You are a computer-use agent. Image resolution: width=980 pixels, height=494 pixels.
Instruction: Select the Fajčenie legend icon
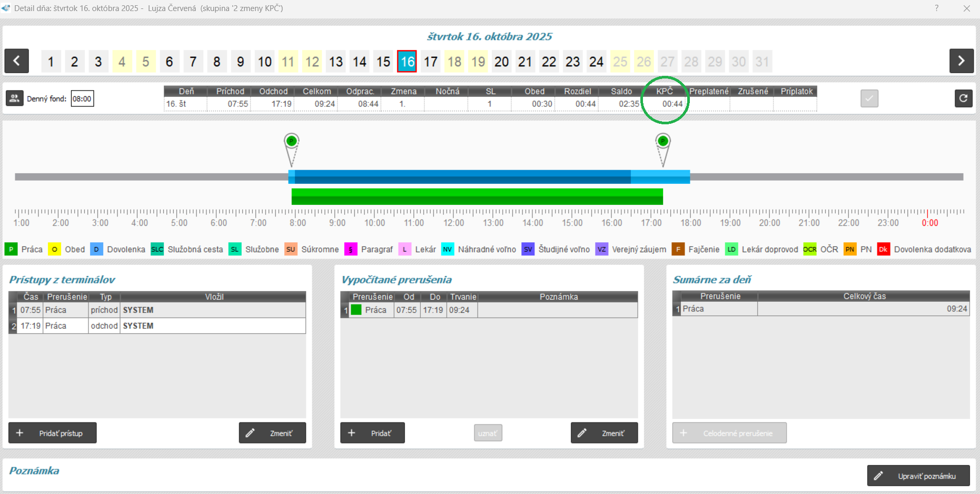(x=678, y=249)
